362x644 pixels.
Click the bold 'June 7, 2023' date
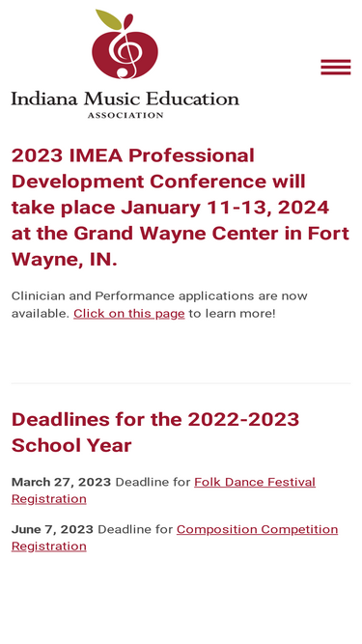click(52, 529)
